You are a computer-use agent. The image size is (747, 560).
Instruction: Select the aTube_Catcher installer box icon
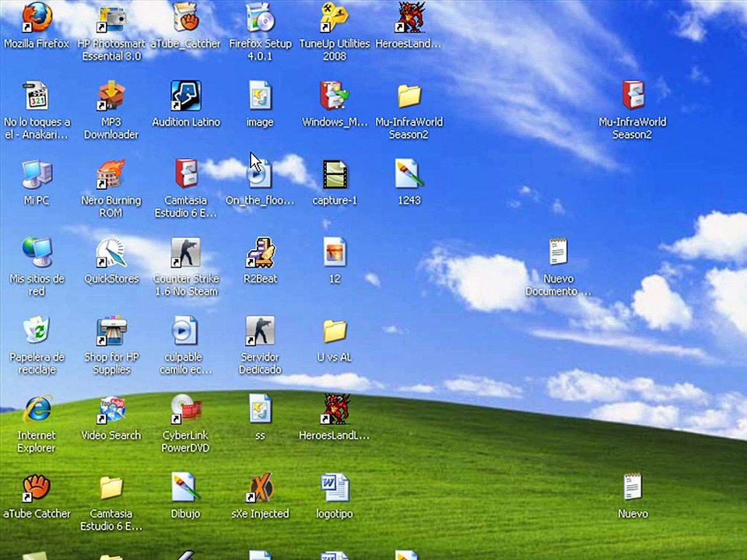(x=185, y=17)
